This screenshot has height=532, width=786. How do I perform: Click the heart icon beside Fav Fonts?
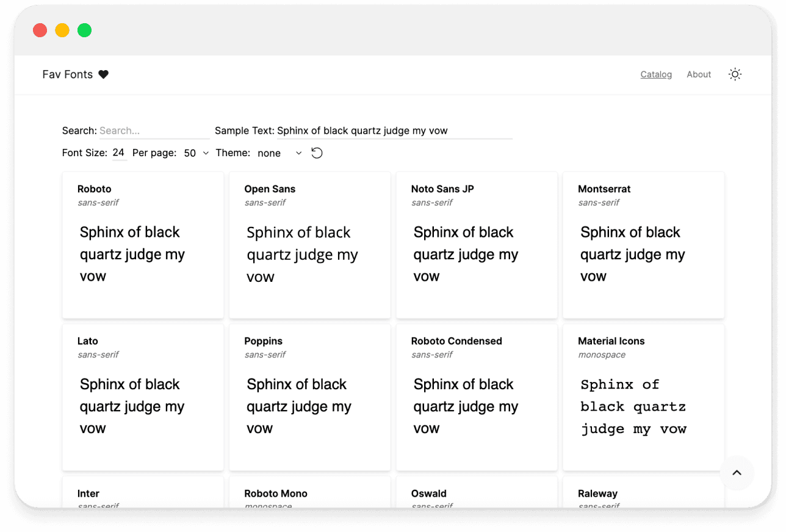pos(104,74)
